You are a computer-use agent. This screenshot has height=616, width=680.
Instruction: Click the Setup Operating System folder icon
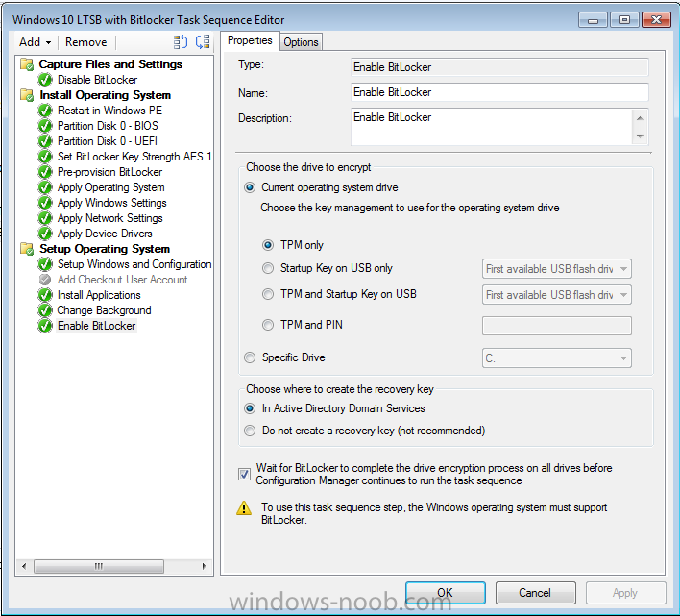click(x=27, y=249)
